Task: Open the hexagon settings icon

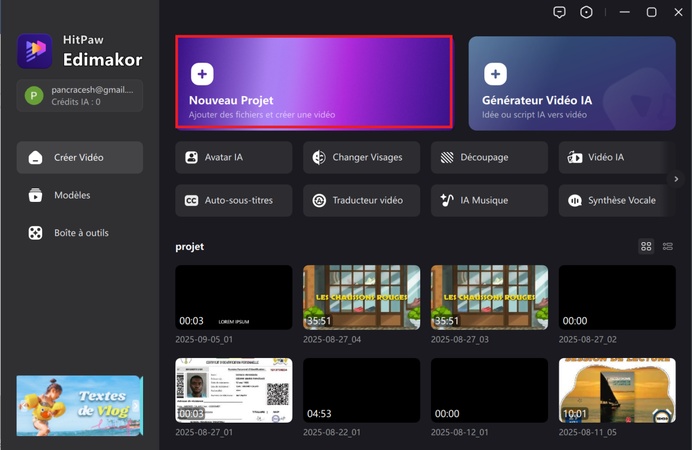Action: coord(587,12)
